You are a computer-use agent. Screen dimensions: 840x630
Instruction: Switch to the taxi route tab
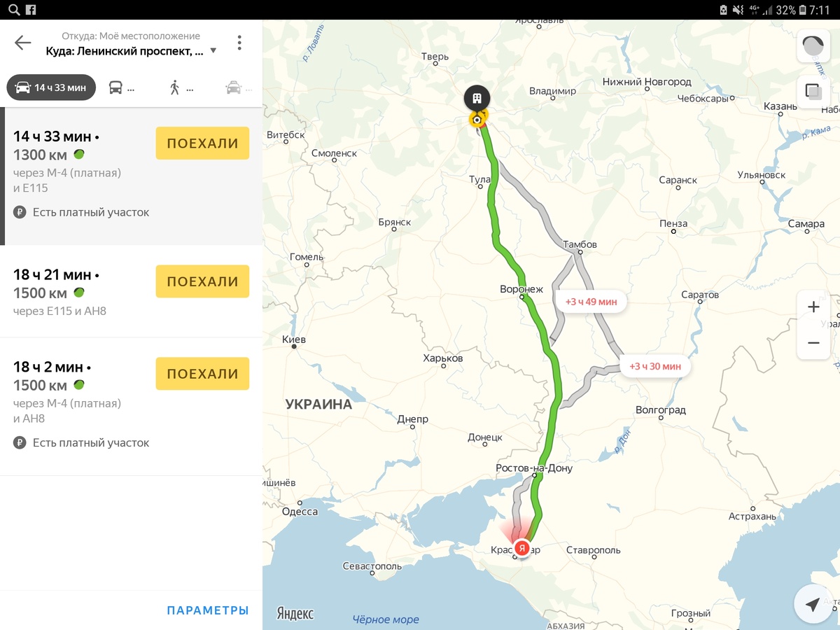[239, 87]
